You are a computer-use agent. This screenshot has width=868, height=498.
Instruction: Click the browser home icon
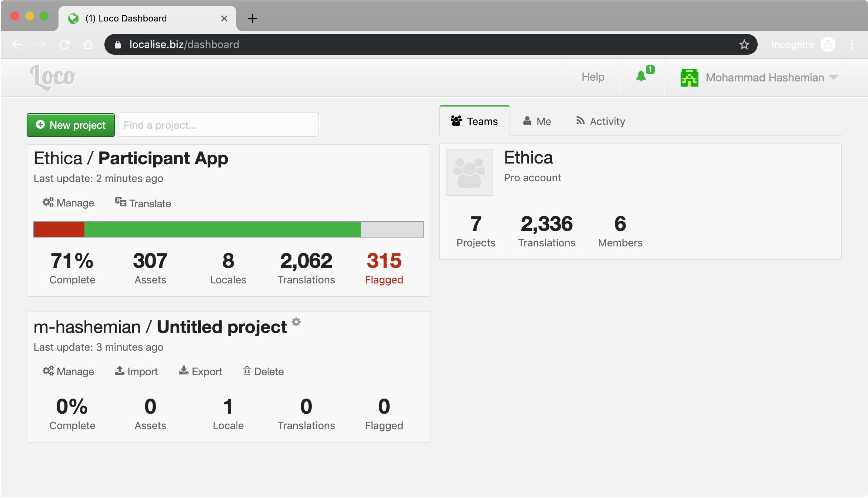(x=88, y=45)
